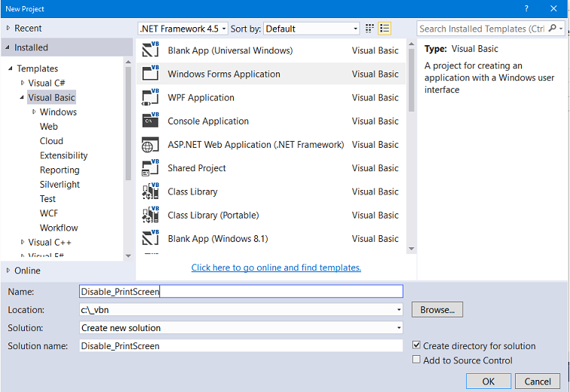
Task: Click the search magnifier icon
Action: click(552, 28)
